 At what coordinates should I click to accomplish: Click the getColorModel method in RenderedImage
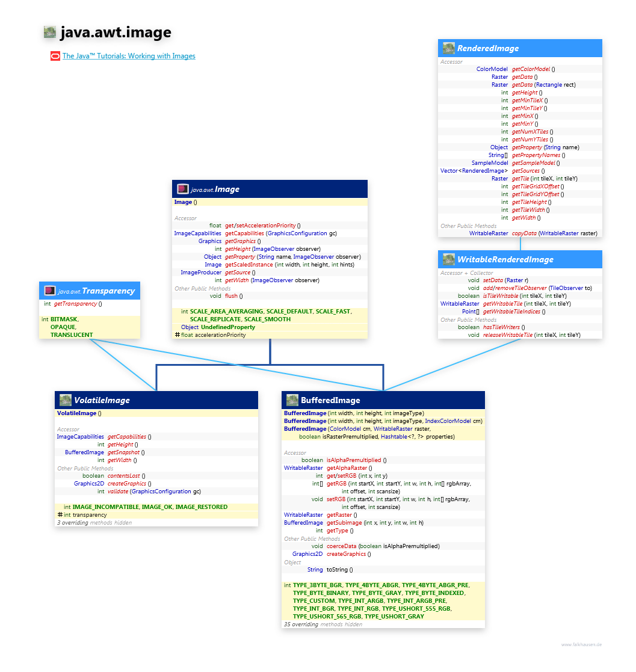coord(531,69)
